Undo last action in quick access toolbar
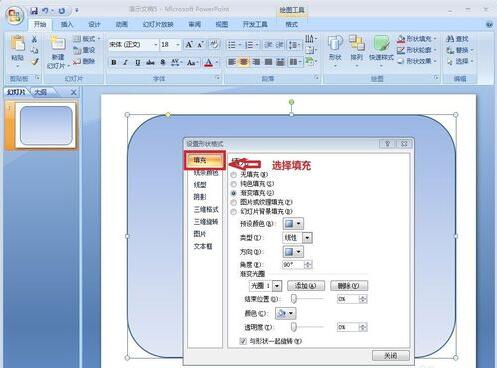The width and height of the screenshot is (497, 368). tap(45, 11)
